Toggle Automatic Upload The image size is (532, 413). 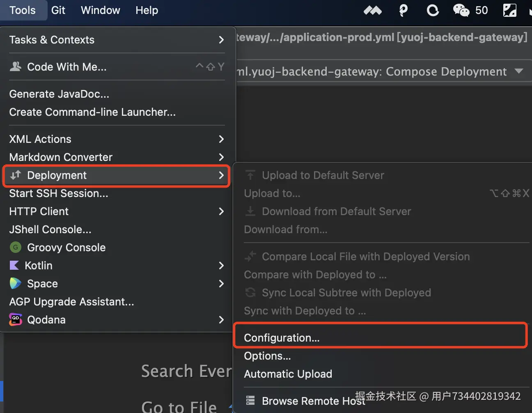[383, 374]
